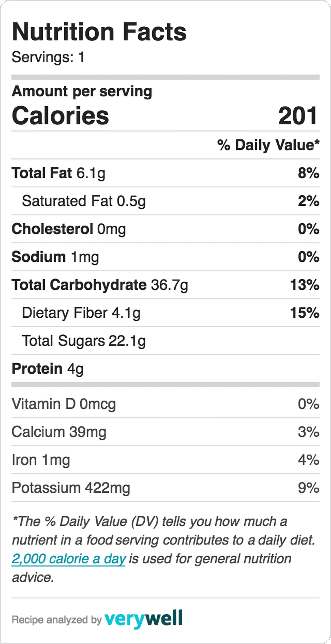Click the verywell logo
The image size is (331, 644).
[143, 619]
